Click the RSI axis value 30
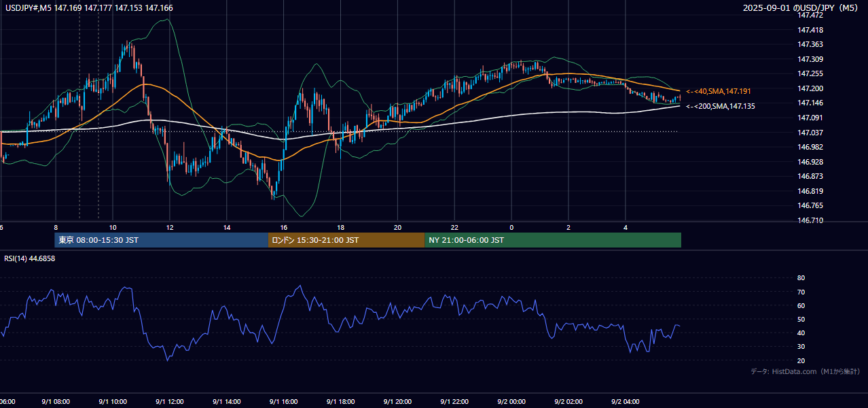The width and height of the screenshot is (868, 408). [x=801, y=347]
